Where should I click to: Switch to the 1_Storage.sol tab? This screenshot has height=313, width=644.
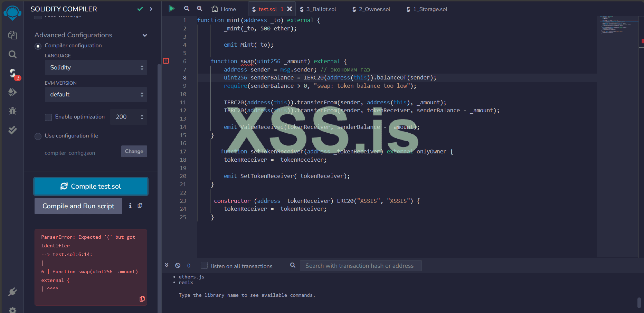pyautogui.click(x=427, y=9)
